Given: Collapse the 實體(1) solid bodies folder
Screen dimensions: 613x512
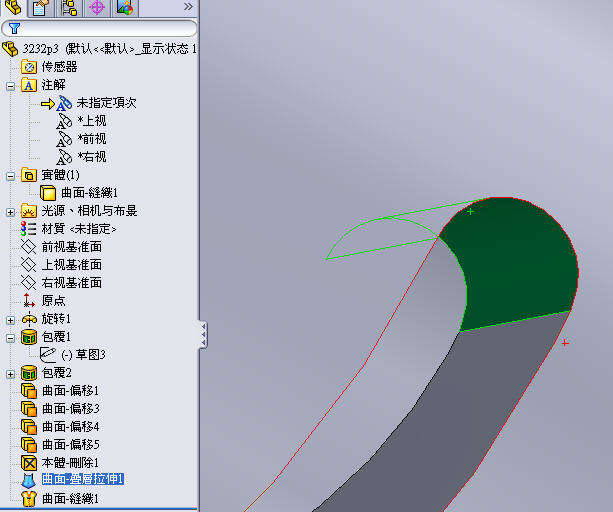Looking at the screenshot, I should point(10,176).
